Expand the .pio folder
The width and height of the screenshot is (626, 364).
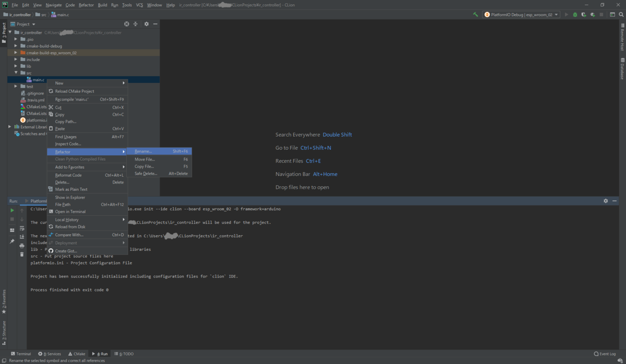(16, 39)
